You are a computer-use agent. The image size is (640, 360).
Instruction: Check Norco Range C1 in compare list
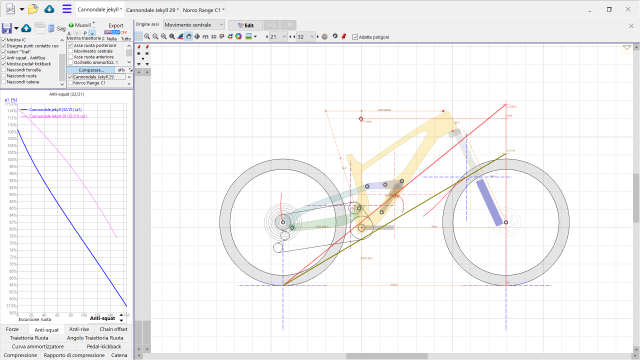70,83
